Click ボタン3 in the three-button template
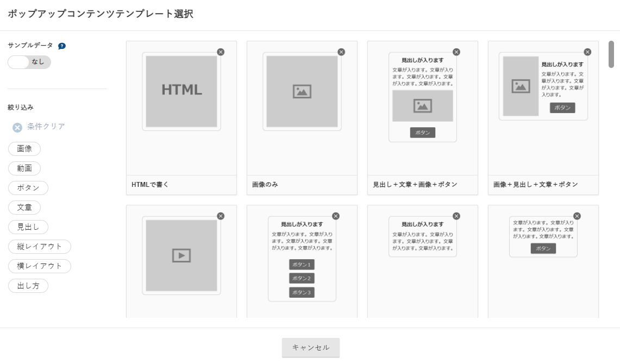Viewport: 620px width, 364px height. [302, 292]
